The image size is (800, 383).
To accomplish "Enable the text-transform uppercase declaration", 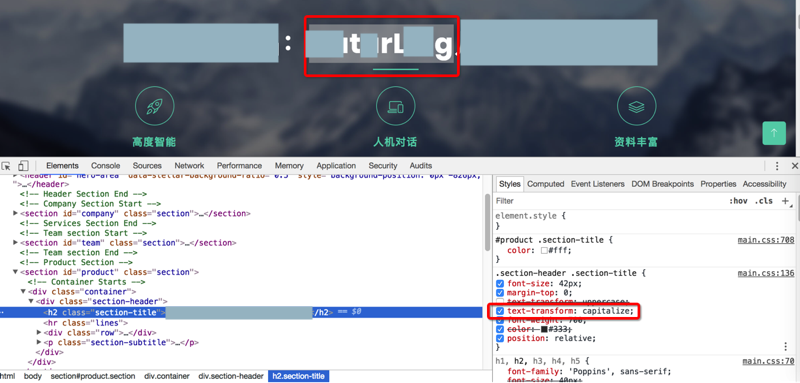I will click(x=500, y=302).
